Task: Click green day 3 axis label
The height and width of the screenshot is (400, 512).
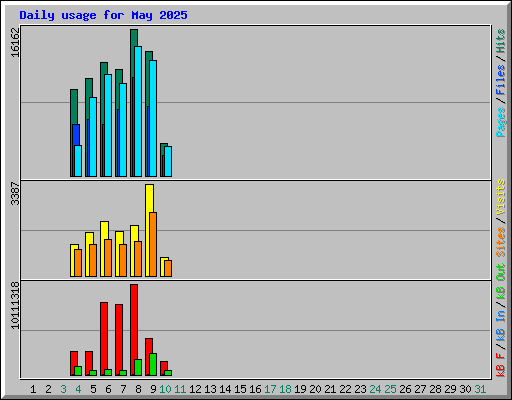Action: 63,389
